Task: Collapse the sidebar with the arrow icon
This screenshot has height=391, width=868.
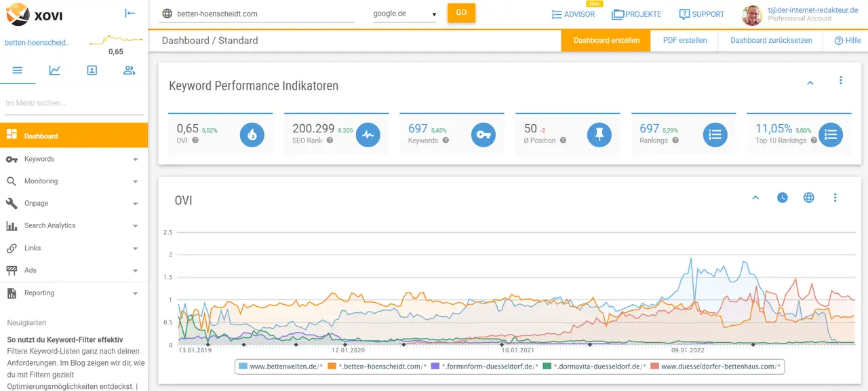Action: point(130,13)
